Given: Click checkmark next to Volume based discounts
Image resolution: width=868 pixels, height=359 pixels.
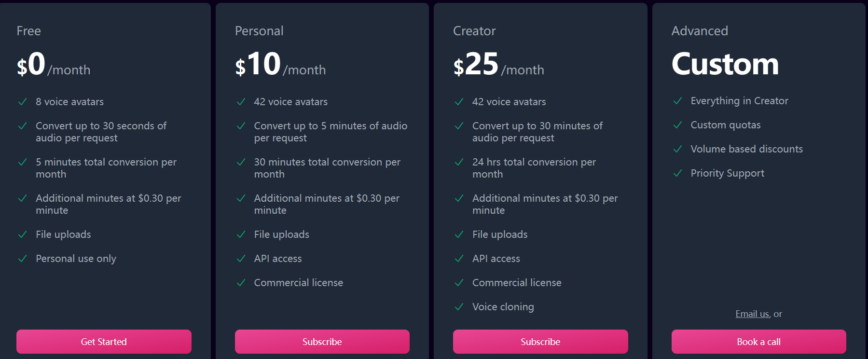Looking at the screenshot, I should coord(677,149).
